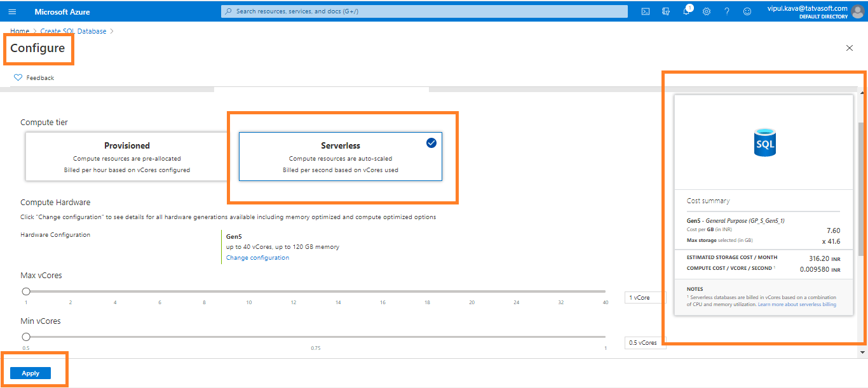Go to Create SQL Database breadcrumb
Image resolution: width=868 pixels, height=388 pixels.
74,31
